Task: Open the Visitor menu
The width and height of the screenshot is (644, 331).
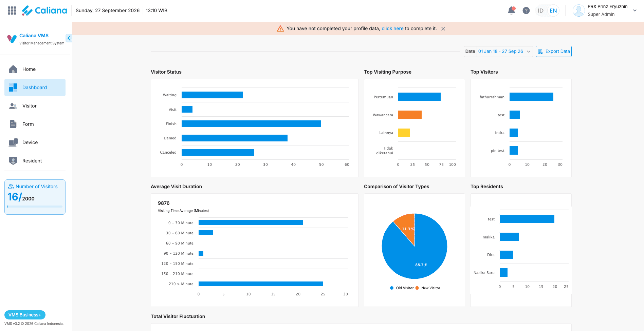Action: coord(35,106)
